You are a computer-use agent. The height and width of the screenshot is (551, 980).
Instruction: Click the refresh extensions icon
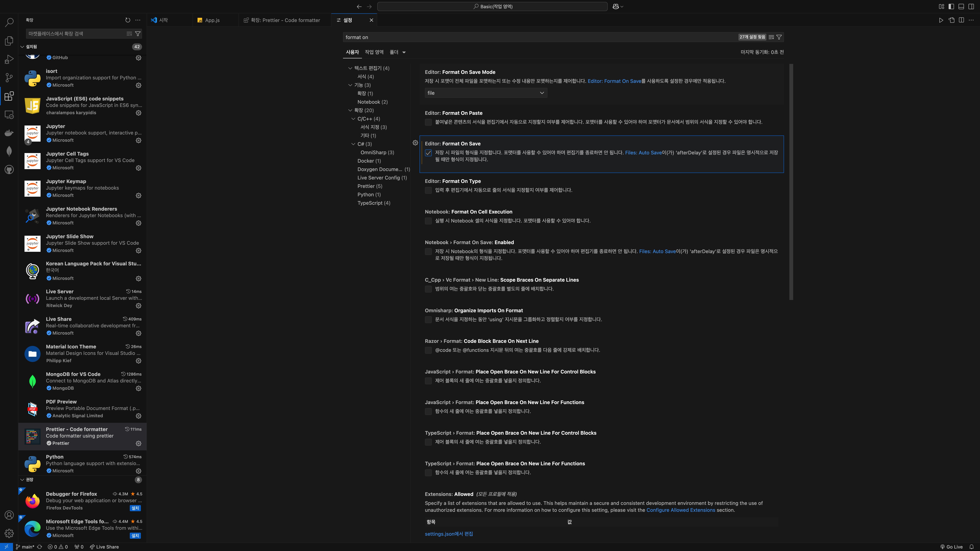click(128, 20)
